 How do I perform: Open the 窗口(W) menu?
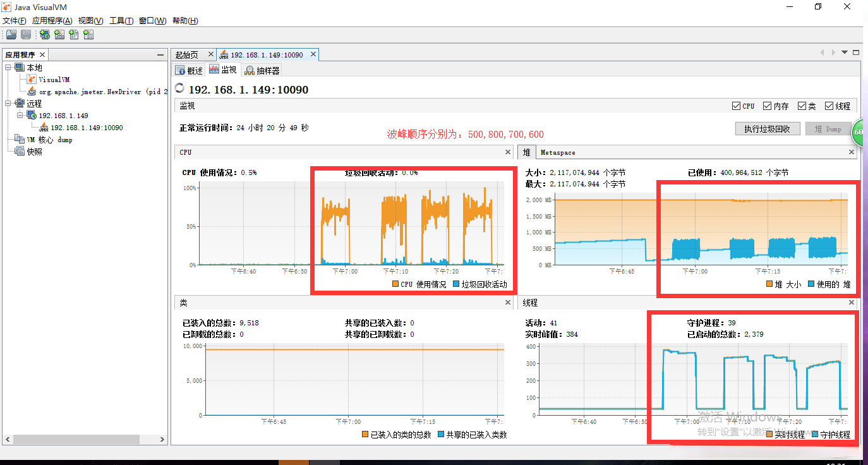pos(152,21)
